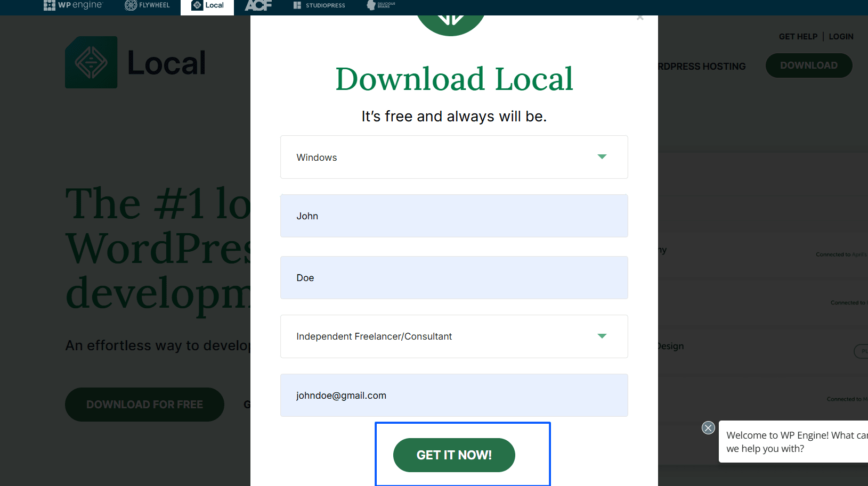Click the email field with johndoe@gmail.com
This screenshot has width=868, height=486.
(x=454, y=395)
